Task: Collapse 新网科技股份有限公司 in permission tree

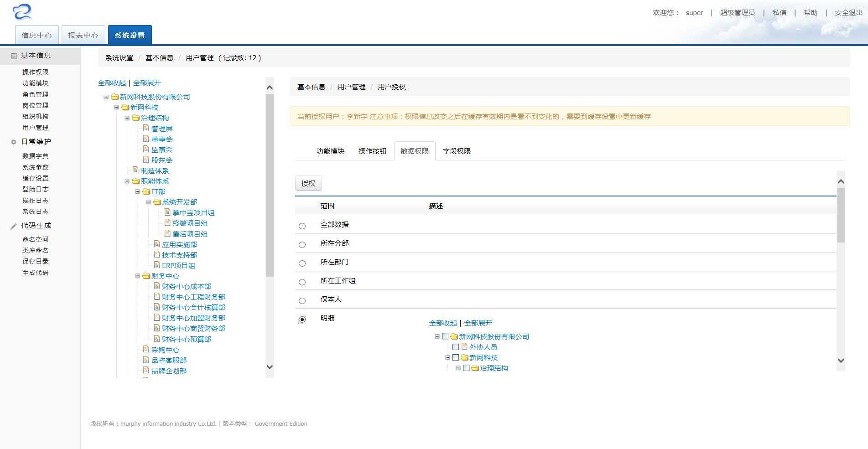Action: pos(437,336)
